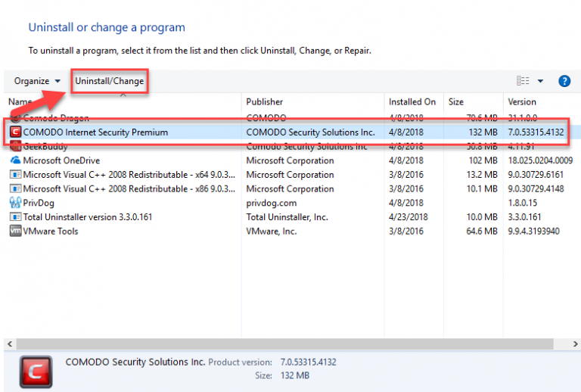Click version cell 1.8.0.15
This screenshot has width=581, height=392.
coord(522,203)
